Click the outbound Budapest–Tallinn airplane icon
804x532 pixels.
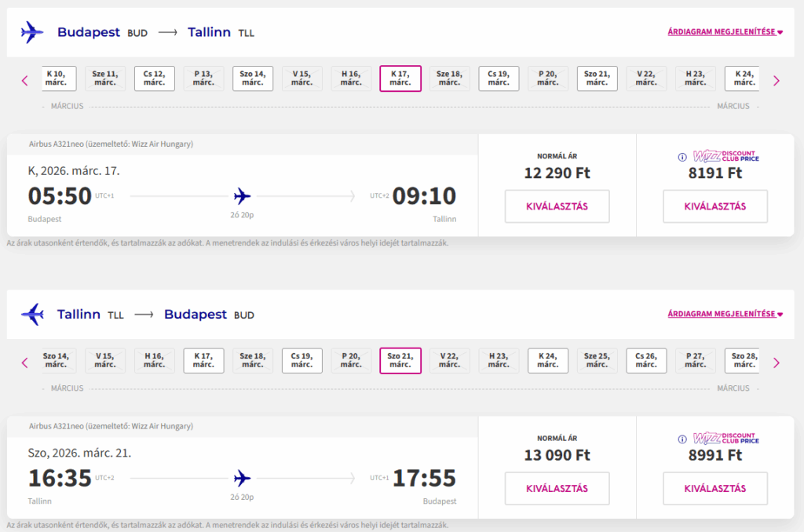click(x=32, y=32)
